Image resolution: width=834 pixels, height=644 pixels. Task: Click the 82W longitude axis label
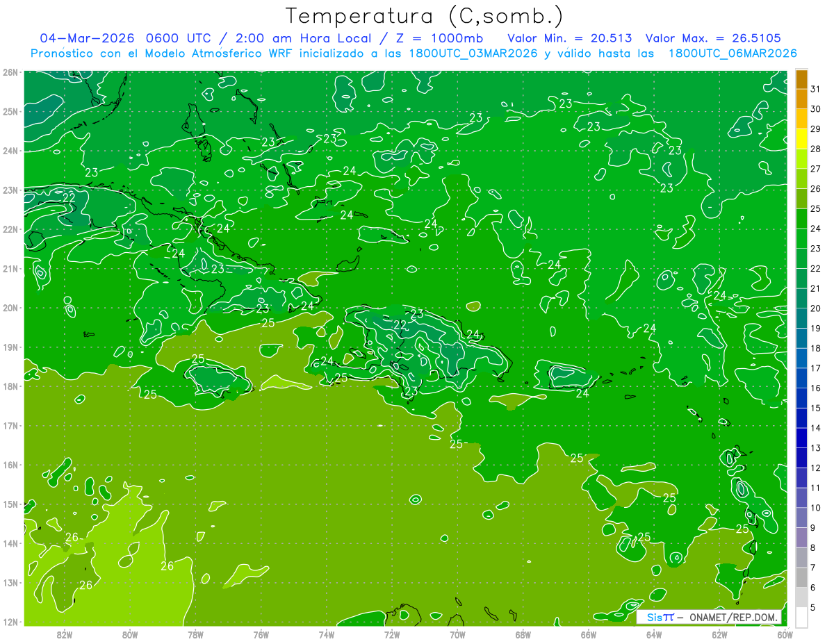pyautogui.click(x=65, y=634)
